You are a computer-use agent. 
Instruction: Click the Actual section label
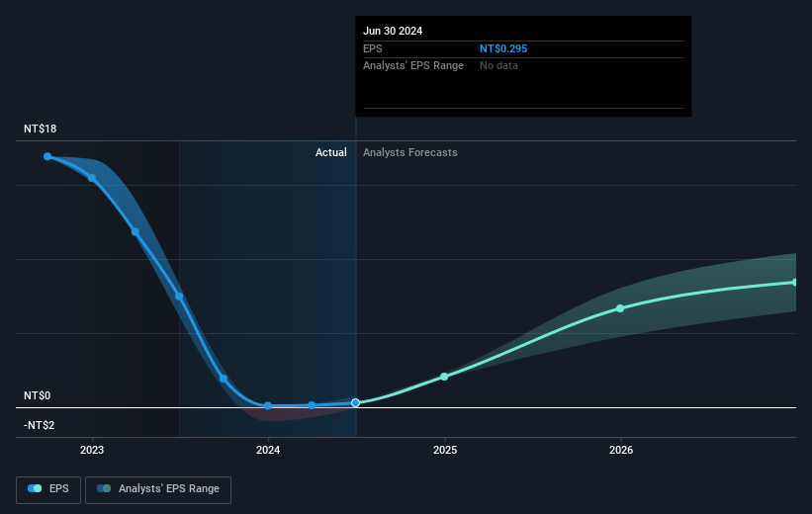click(x=331, y=152)
